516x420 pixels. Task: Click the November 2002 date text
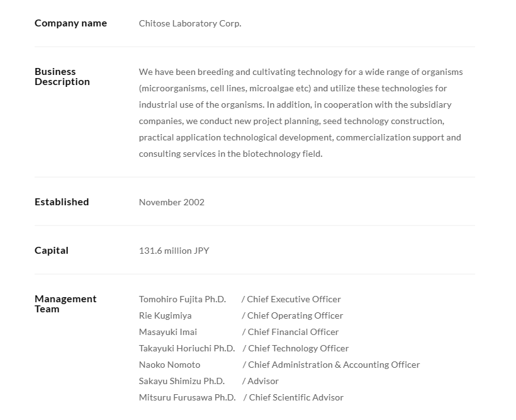point(172,202)
